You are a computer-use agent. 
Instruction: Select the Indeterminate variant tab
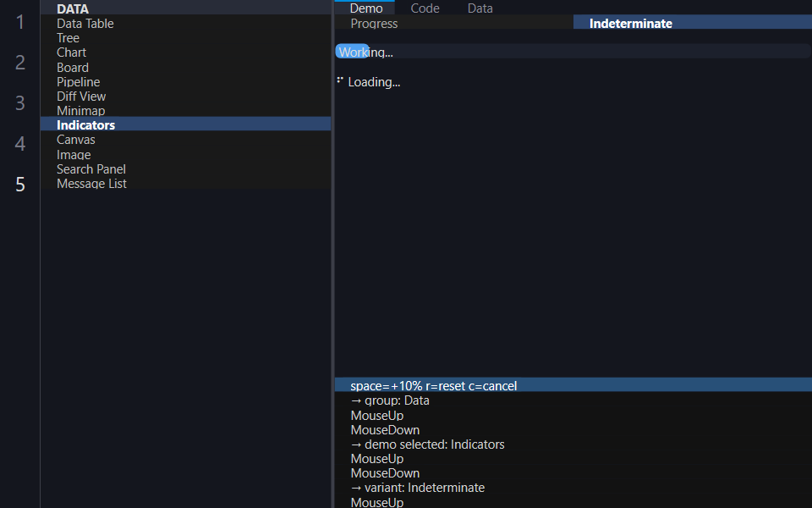[693, 24]
